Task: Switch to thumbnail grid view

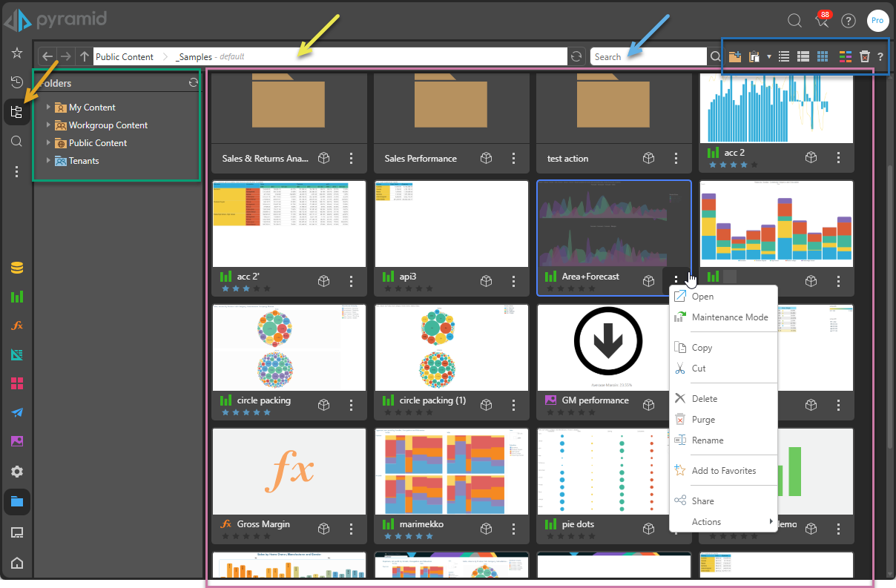Action: tap(823, 56)
